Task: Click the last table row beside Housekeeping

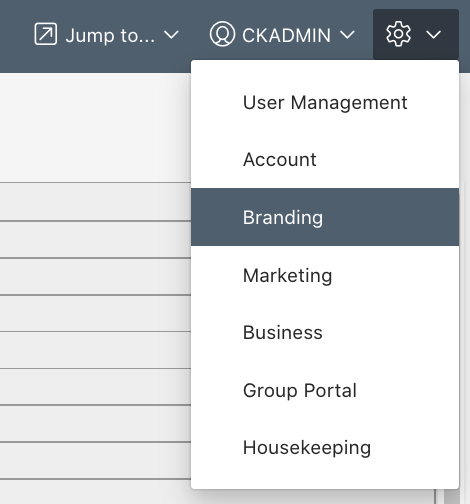Action: coord(95,461)
